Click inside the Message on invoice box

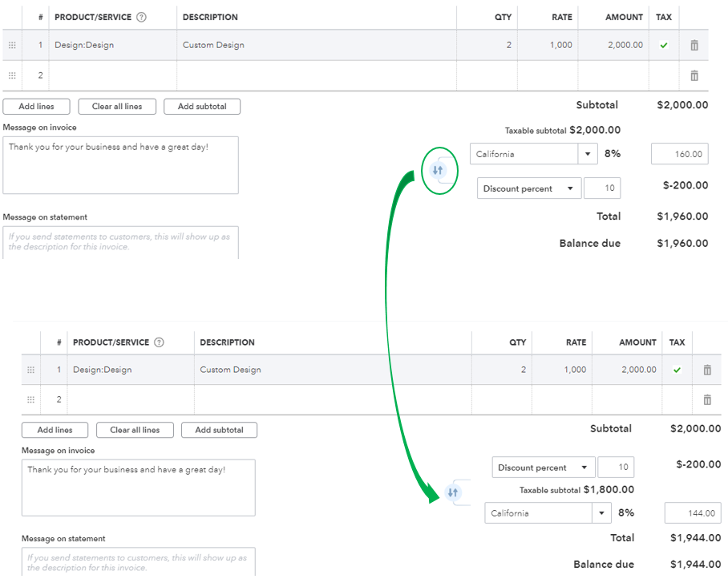[120, 164]
